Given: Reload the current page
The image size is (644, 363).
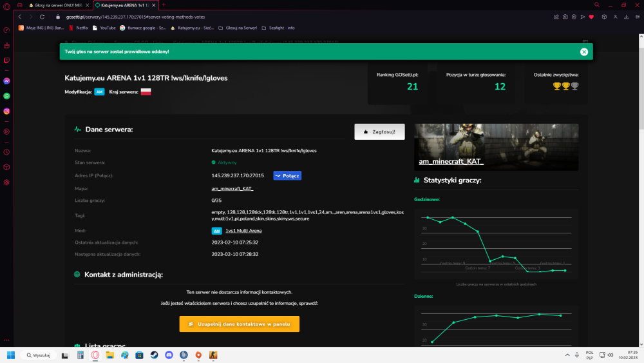Looking at the screenshot, I should click(42, 17).
